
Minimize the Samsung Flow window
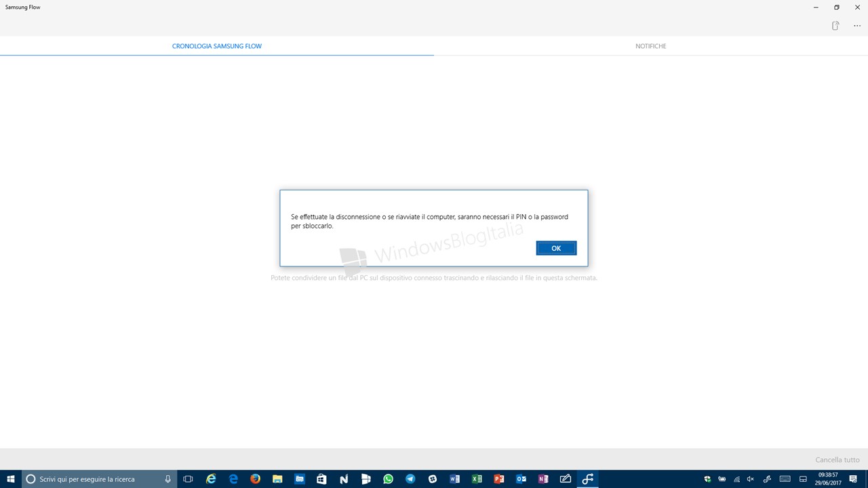816,7
